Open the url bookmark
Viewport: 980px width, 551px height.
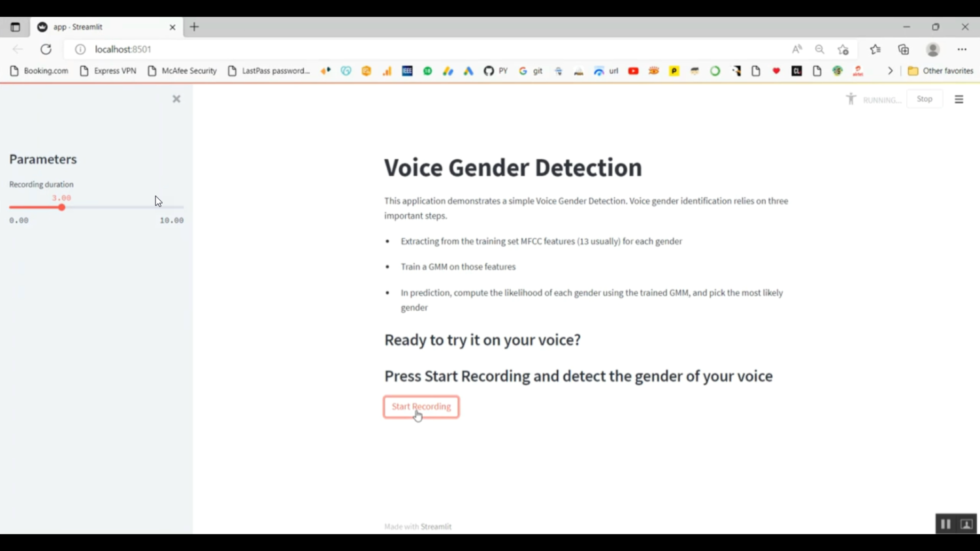click(x=606, y=71)
